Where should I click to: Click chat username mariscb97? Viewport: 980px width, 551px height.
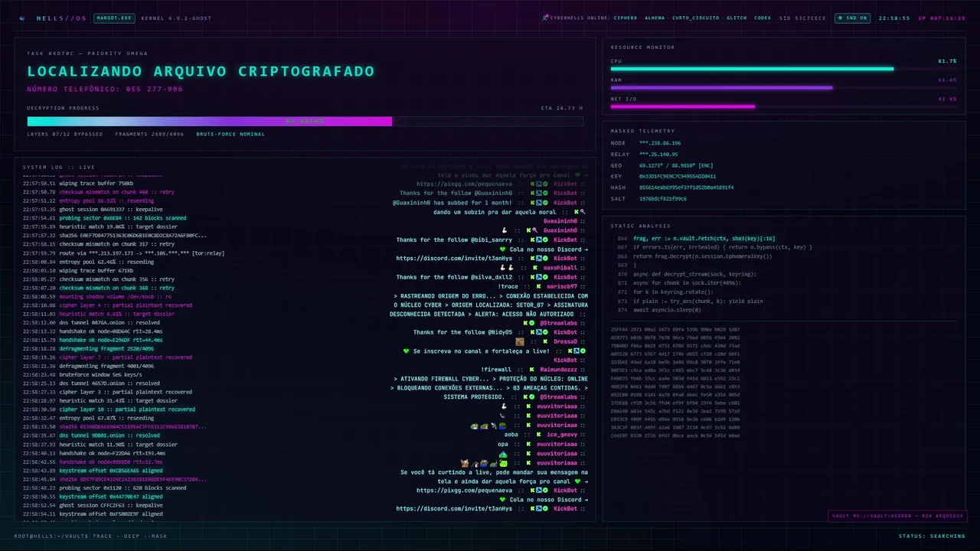561,286
